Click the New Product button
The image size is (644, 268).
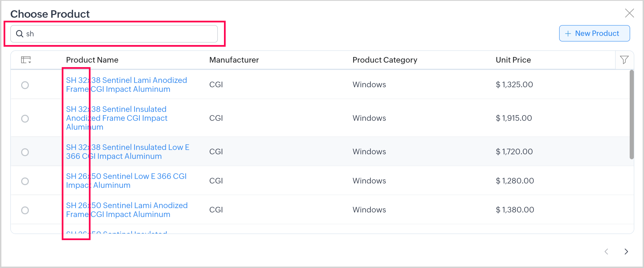coord(594,34)
